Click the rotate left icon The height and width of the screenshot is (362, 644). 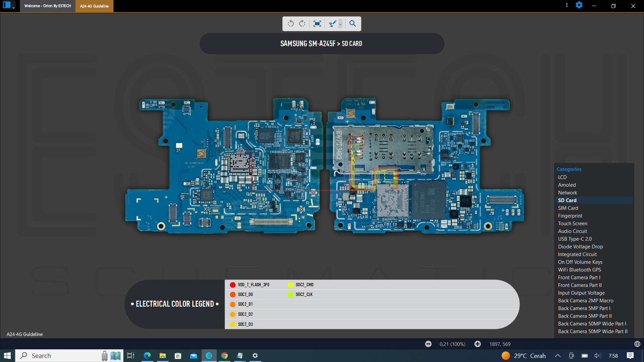tap(290, 23)
